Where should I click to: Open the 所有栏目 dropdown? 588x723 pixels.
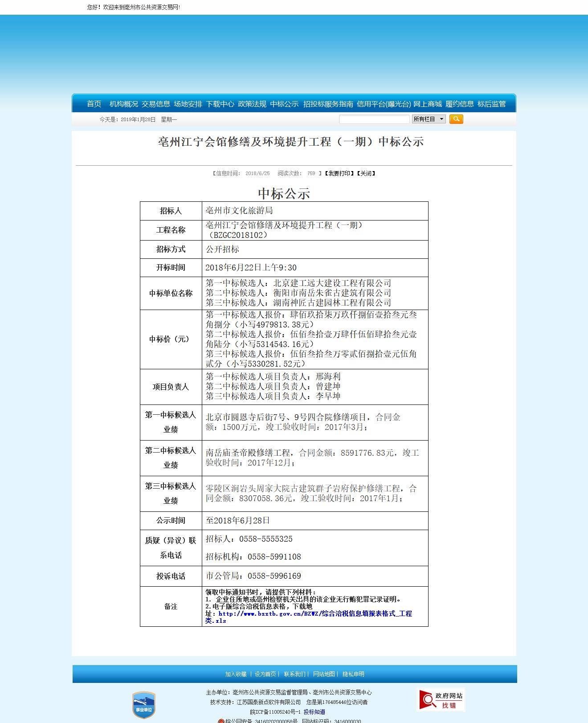429,119
